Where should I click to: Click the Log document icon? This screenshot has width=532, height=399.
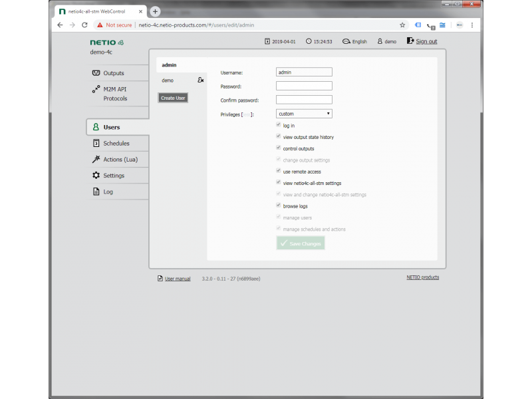[x=96, y=192]
